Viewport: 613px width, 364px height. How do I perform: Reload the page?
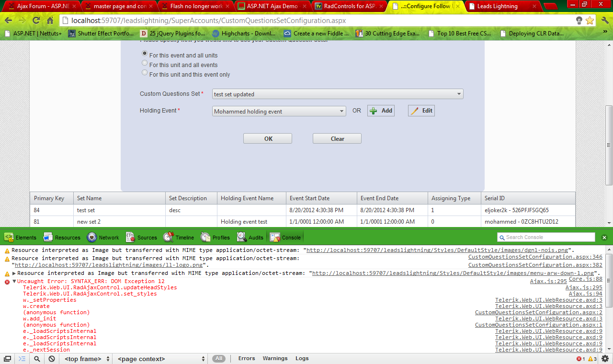(x=36, y=21)
